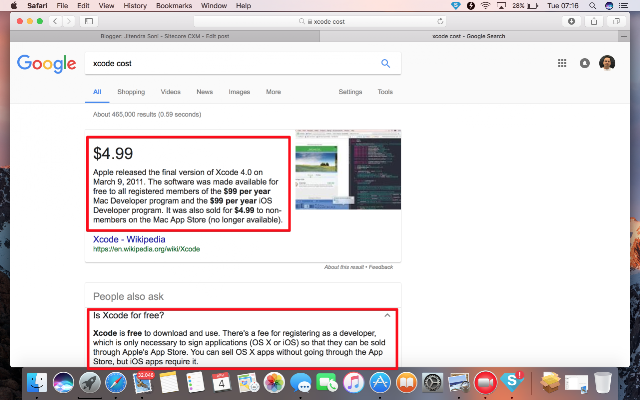Open Safari share menu
The width and height of the screenshot is (640, 400).
coord(594,21)
